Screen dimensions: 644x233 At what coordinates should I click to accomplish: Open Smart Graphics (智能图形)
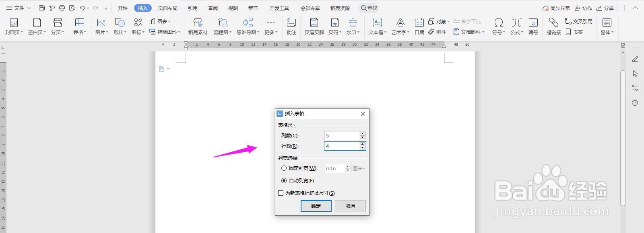(x=165, y=32)
